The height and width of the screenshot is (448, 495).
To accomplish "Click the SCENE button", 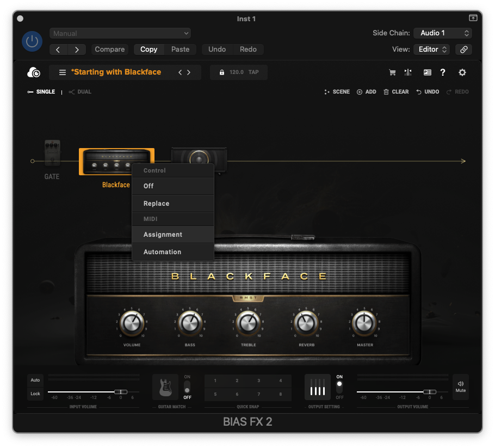I will pos(337,92).
